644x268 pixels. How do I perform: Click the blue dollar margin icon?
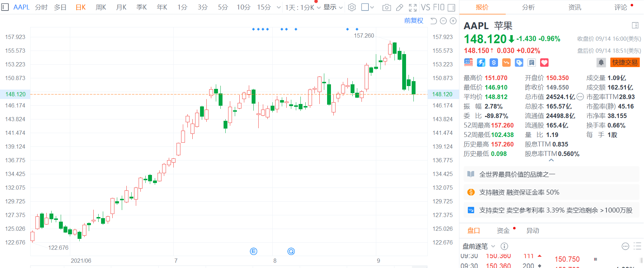(x=494, y=63)
